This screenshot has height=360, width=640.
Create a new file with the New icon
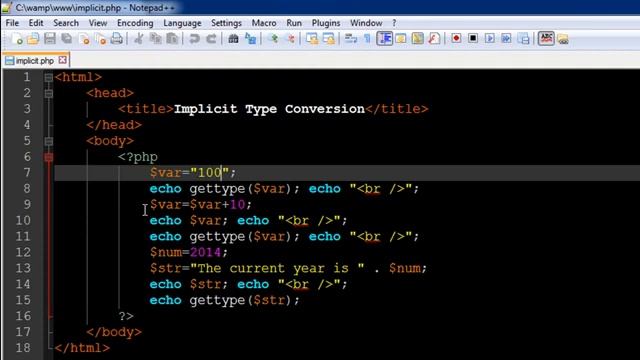17,39
